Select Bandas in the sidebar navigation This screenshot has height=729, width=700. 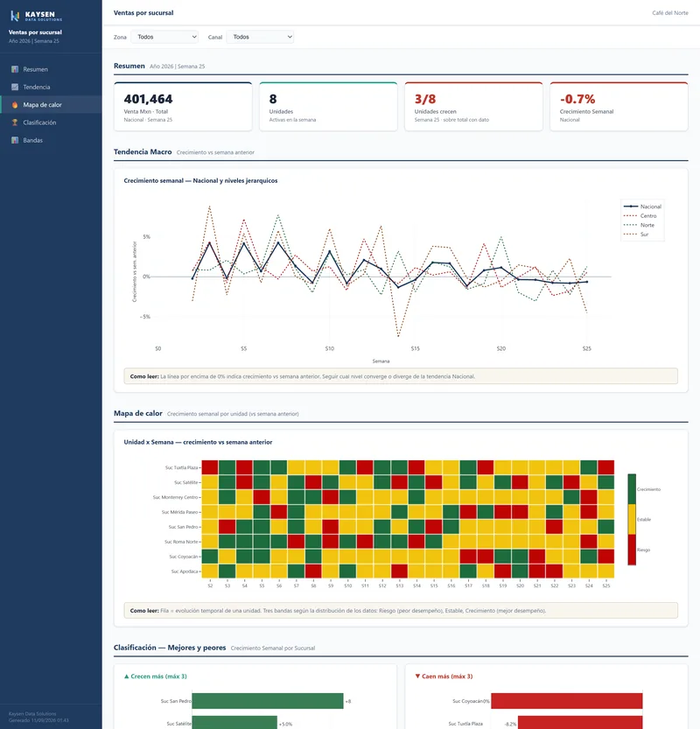(51, 140)
